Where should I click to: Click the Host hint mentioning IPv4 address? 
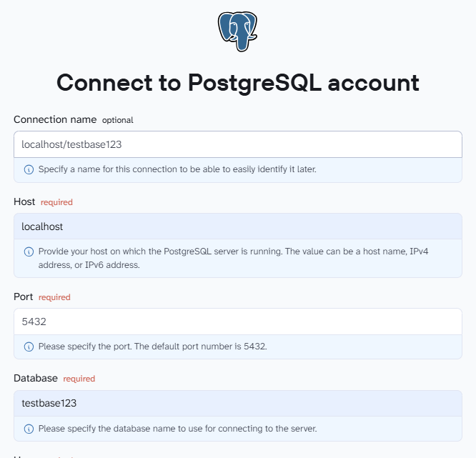[x=233, y=258]
